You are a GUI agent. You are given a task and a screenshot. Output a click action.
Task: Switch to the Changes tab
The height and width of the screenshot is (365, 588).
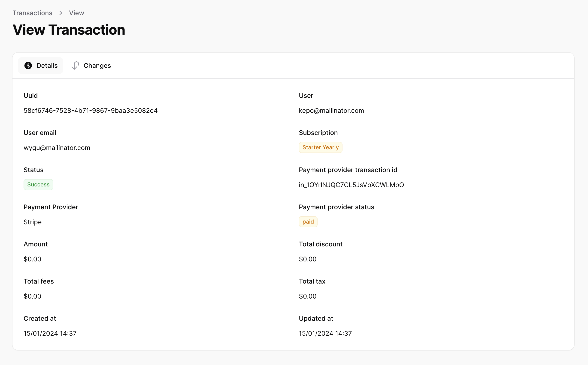click(x=97, y=66)
